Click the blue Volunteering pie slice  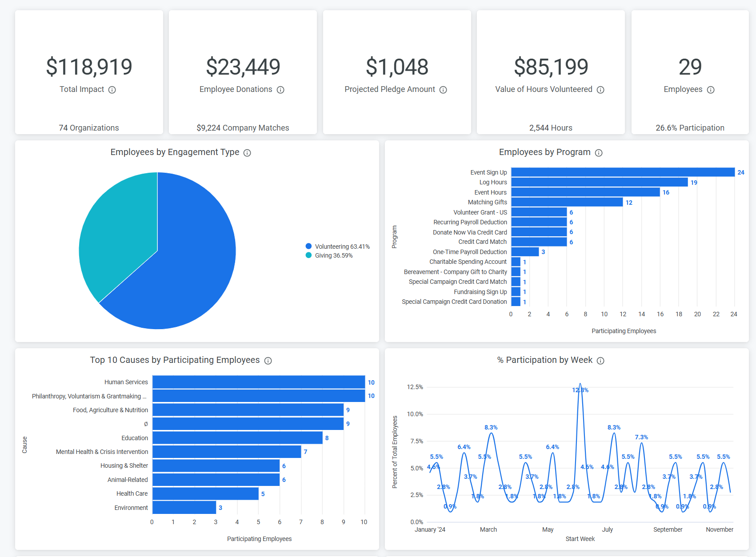point(187,267)
